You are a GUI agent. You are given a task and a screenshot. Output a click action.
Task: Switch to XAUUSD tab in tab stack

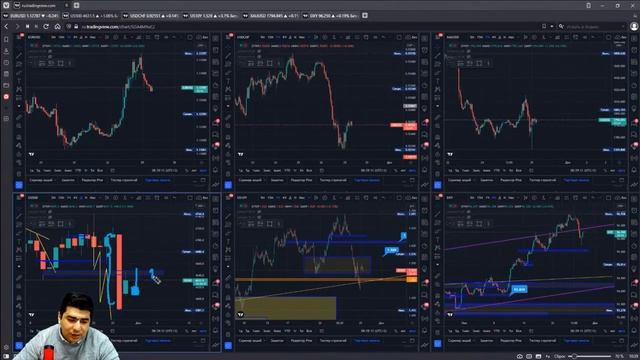tap(271, 16)
